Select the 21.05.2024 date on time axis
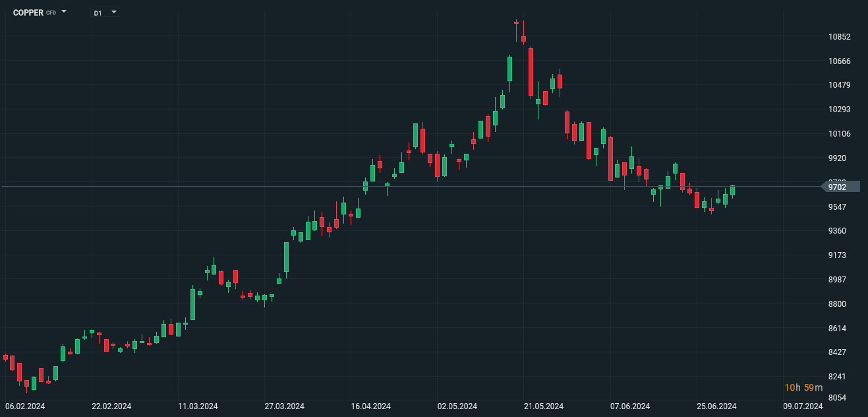The width and height of the screenshot is (868, 417). (x=543, y=406)
